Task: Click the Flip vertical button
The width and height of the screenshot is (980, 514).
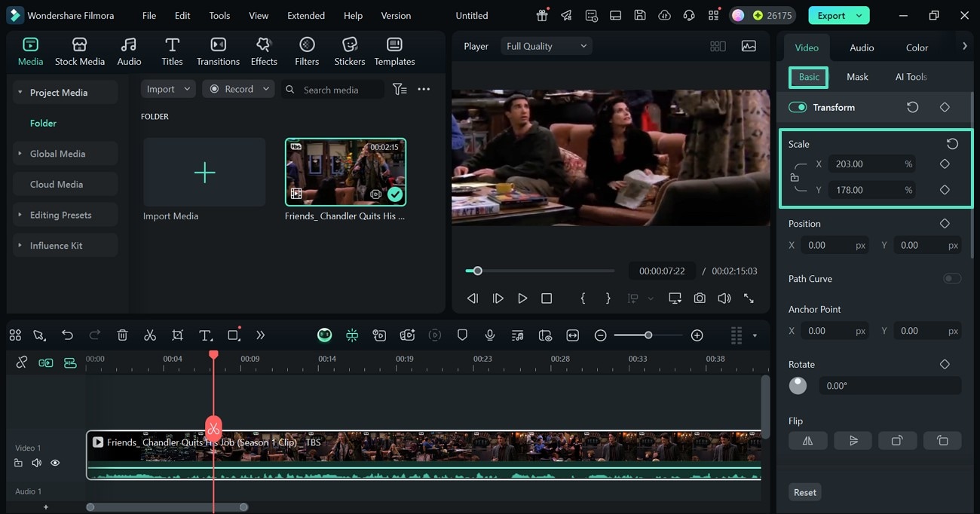Action: [x=853, y=441]
